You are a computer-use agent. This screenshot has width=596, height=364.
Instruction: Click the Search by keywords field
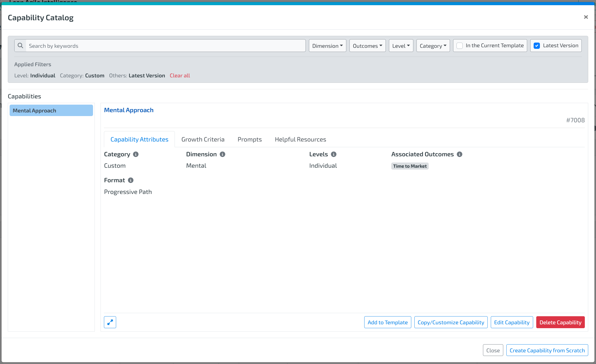click(x=166, y=46)
